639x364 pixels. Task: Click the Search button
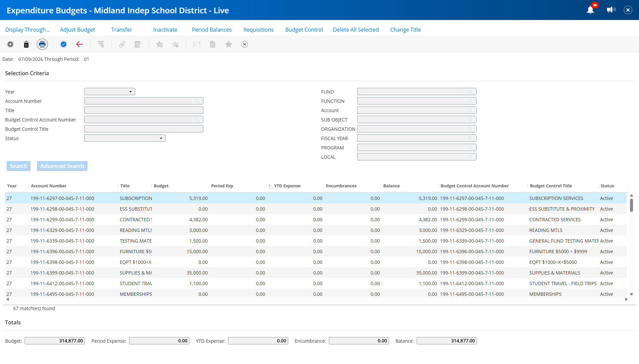click(19, 166)
